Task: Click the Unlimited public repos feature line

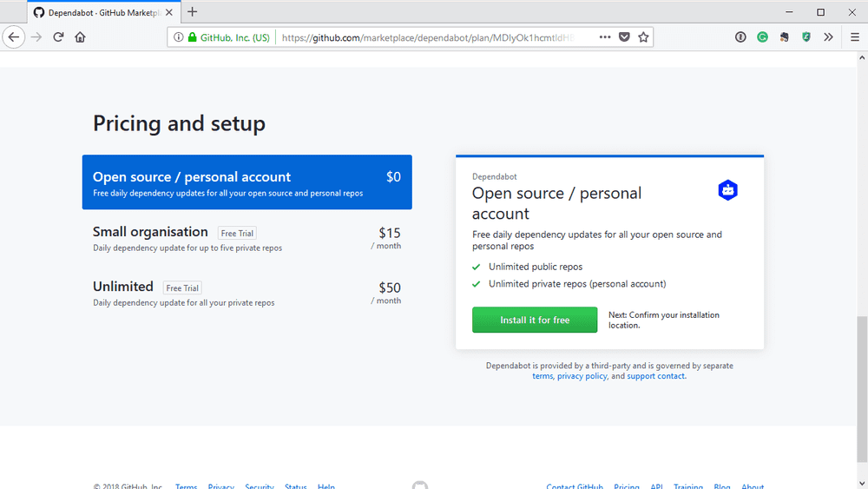Action: click(536, 267)
